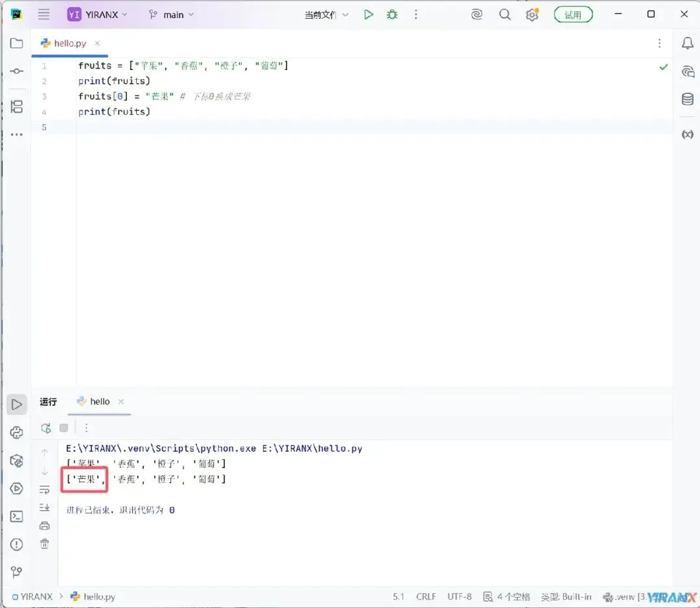The width and height of the screenshot is (700, 608).
Task: Open the AI assistant swirl icon in title bar
Action: 477,15
